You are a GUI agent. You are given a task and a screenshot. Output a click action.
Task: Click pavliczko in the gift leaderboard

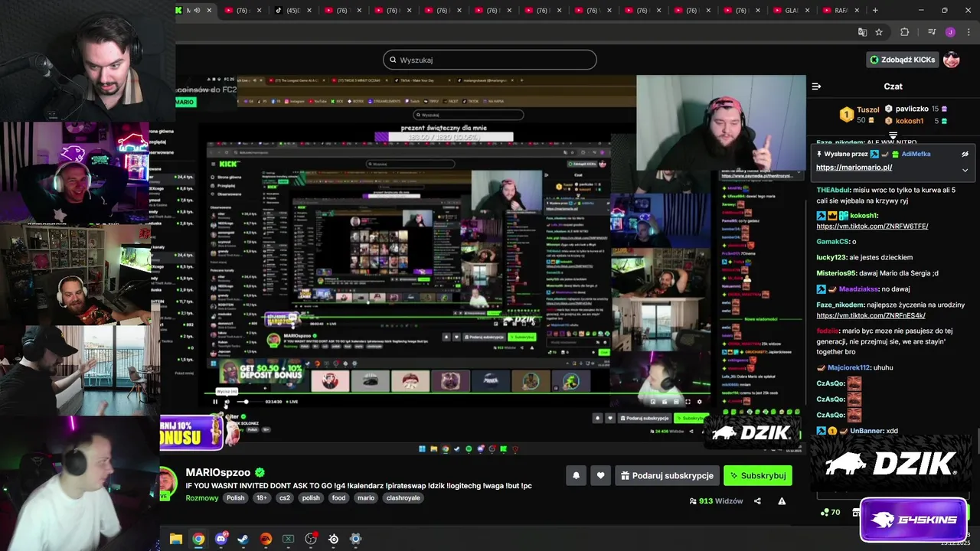pos(912,109)
